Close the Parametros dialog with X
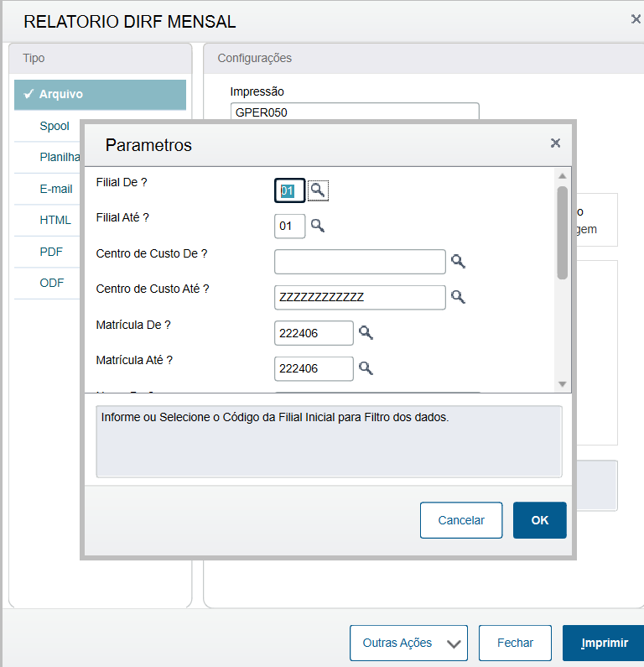 (555, 143)
